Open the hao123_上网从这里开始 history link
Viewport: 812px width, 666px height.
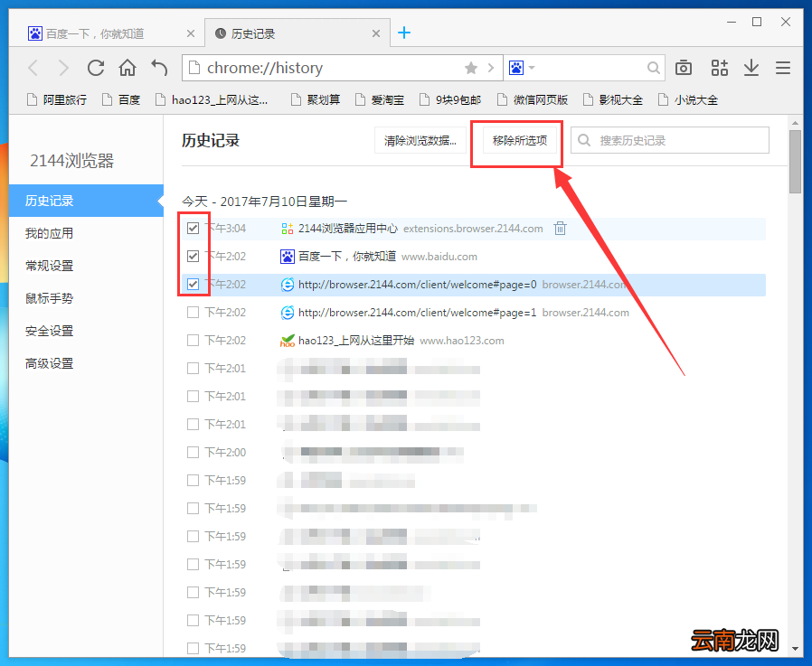click(x=356, y=340)
